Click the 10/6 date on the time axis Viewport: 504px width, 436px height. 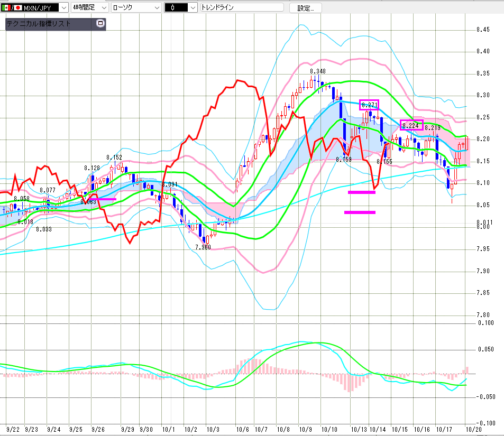[243, 430]
